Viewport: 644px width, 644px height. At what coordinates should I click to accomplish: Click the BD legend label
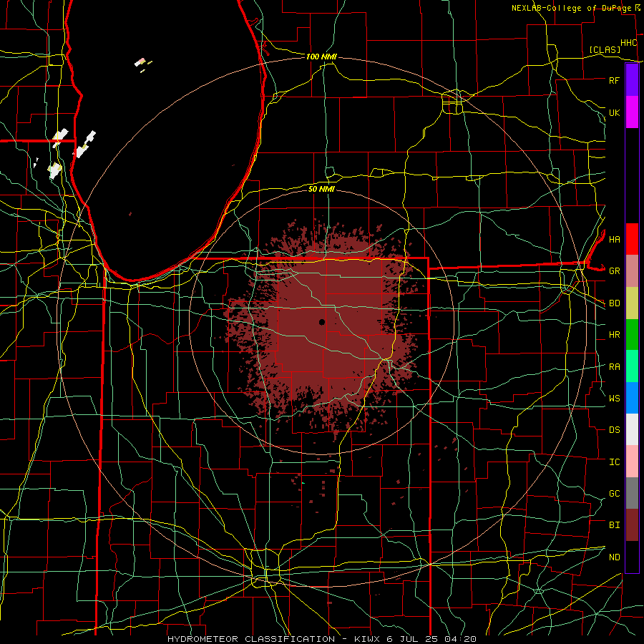click(615, 303)
